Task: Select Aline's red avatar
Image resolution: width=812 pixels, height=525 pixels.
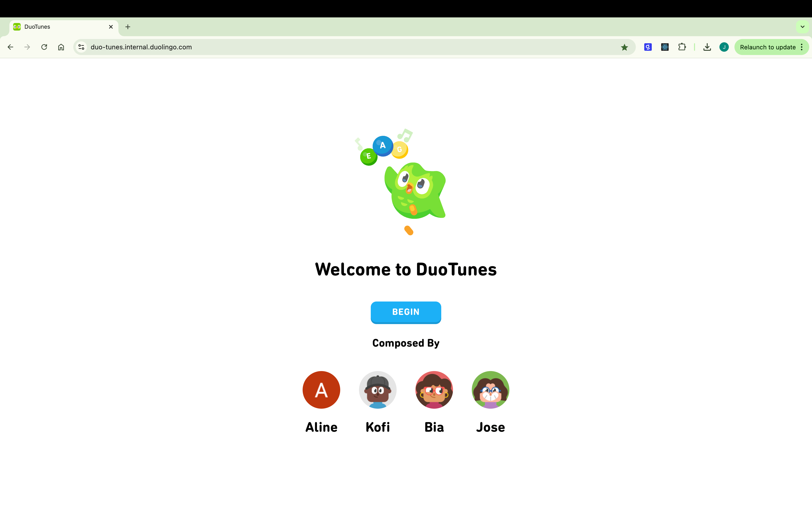Action: click(x=321, y=390)
